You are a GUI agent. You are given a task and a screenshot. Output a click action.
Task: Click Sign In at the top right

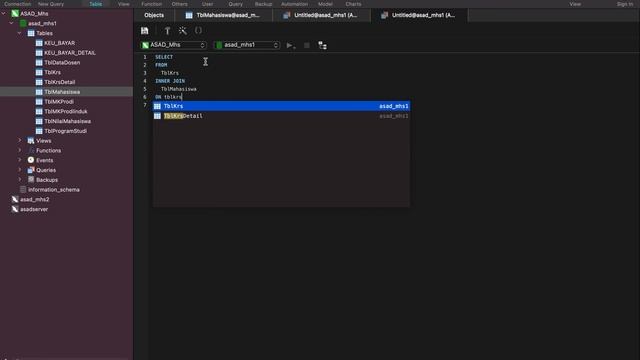click(x=625, y=4)
